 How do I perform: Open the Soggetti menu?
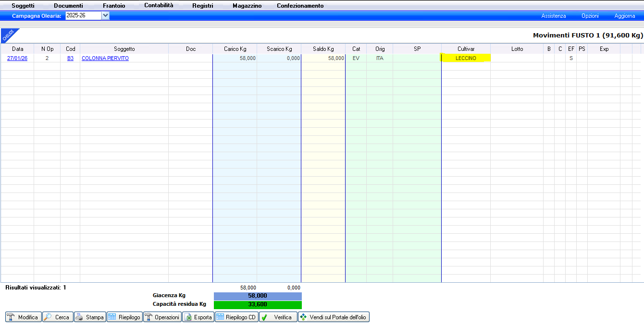[23, 6]
